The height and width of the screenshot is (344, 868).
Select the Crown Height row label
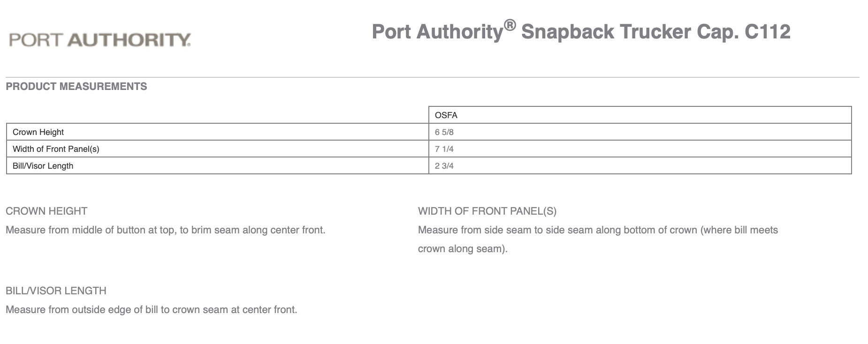38,132
